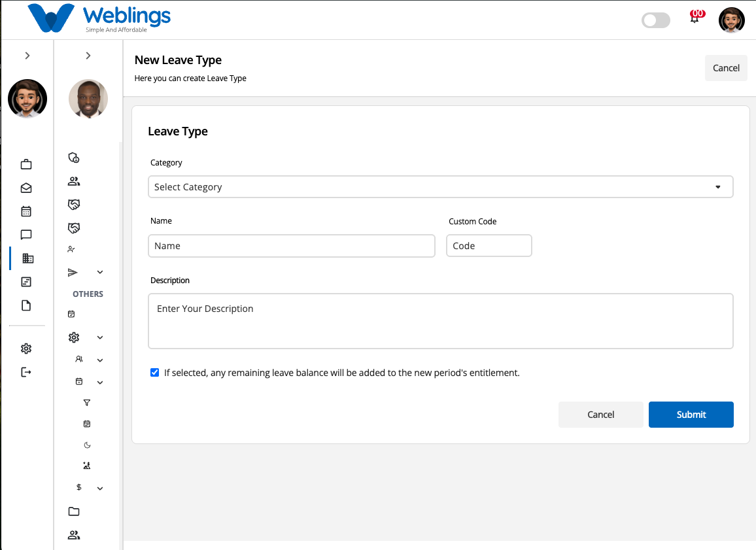Open the sticky note icon below the building
Image resolution: width=756 pixels, height=550 pixels.
(26, 282)
